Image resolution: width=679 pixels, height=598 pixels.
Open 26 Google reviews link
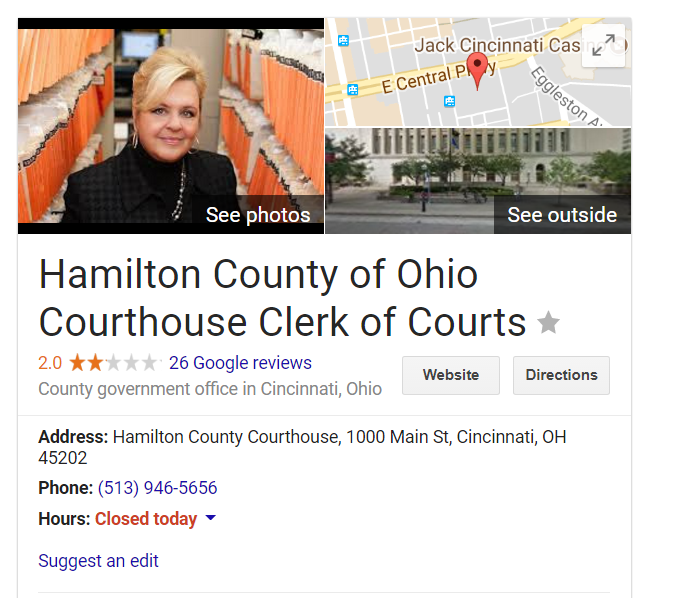coord(240,363)
